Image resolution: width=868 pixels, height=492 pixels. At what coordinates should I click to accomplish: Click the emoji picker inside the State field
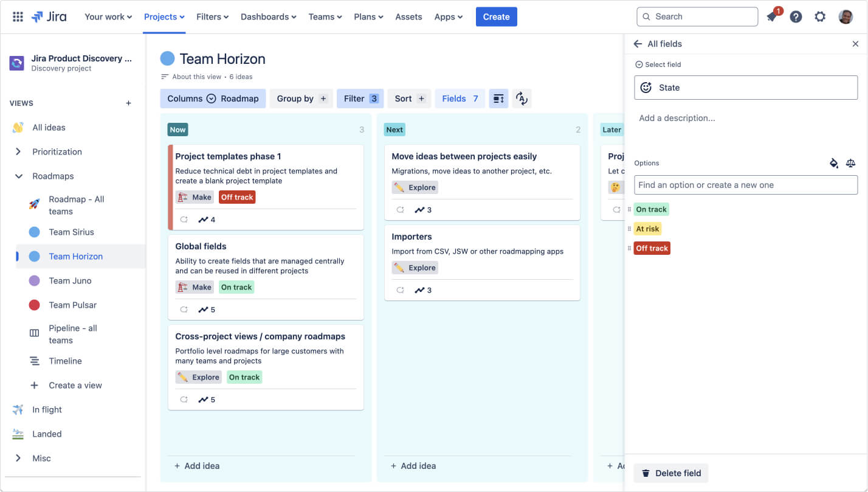(x=647, y=87)
